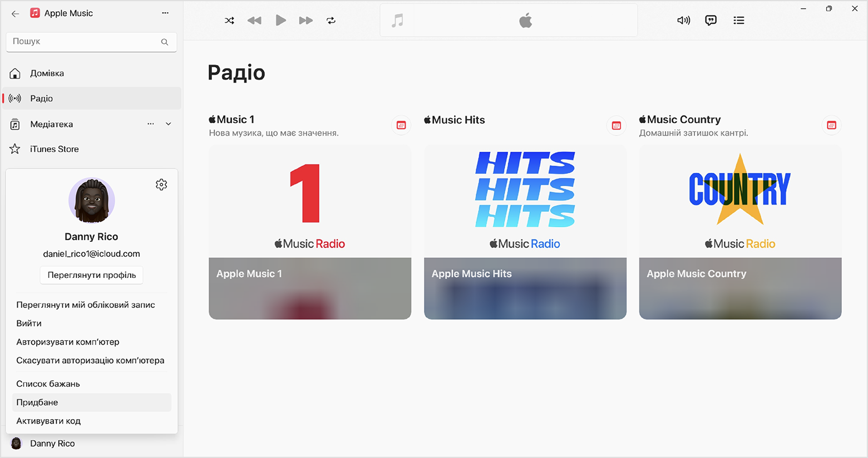Close the Apple Music window
Screen dimensions: 868x458
click(x=855, y=9)
